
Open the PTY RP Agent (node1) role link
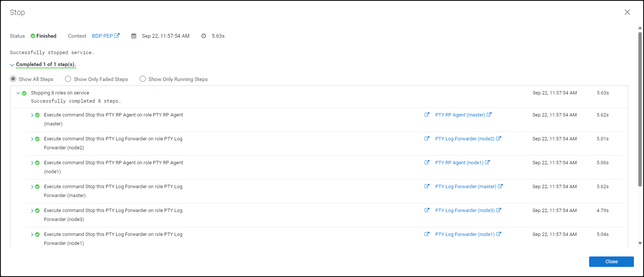pyautogui.click(x=459, y=162)
